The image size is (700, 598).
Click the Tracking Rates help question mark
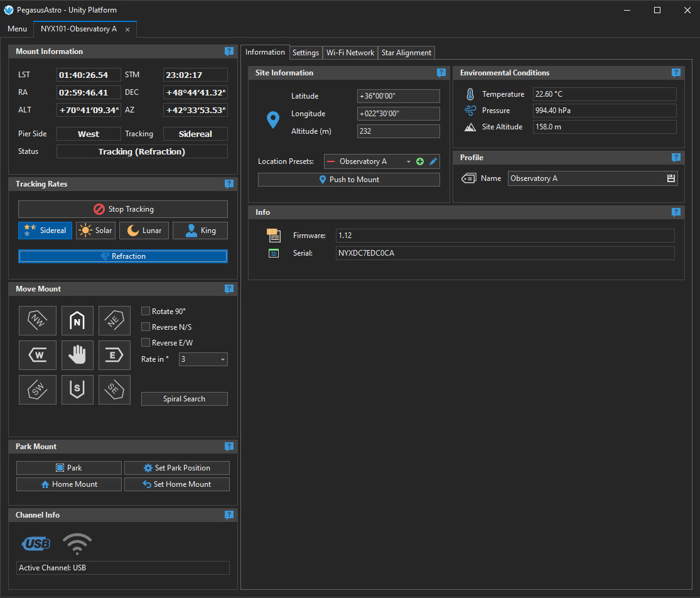point(229,183)
